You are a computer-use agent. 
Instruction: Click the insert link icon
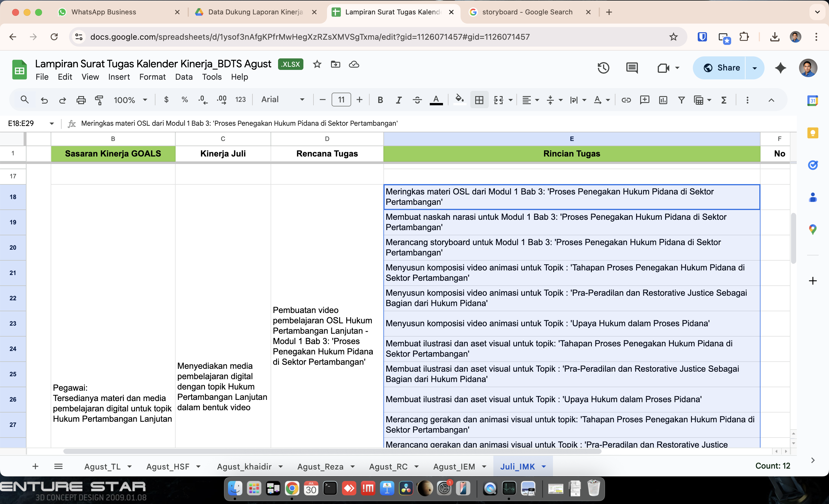pos(626,100)
